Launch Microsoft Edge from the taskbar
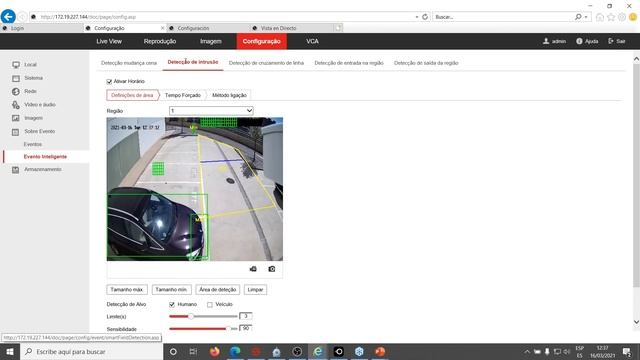The image size is (640, 360). tap(235, 351)
